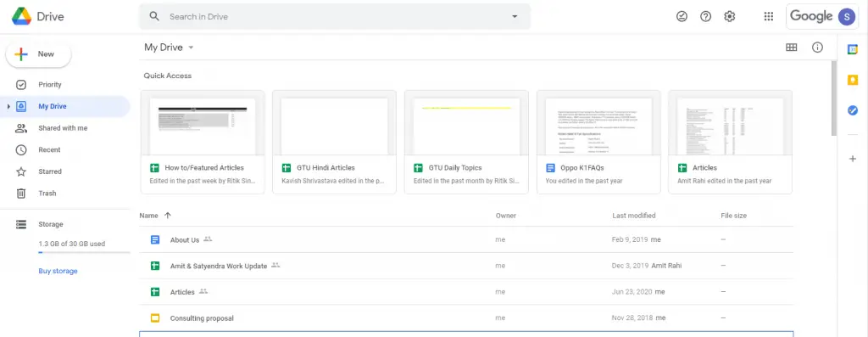Click the shared people icon next to Articles
Image resolution: width=868 pixels, height=337 pixels.
click(203, 291)
